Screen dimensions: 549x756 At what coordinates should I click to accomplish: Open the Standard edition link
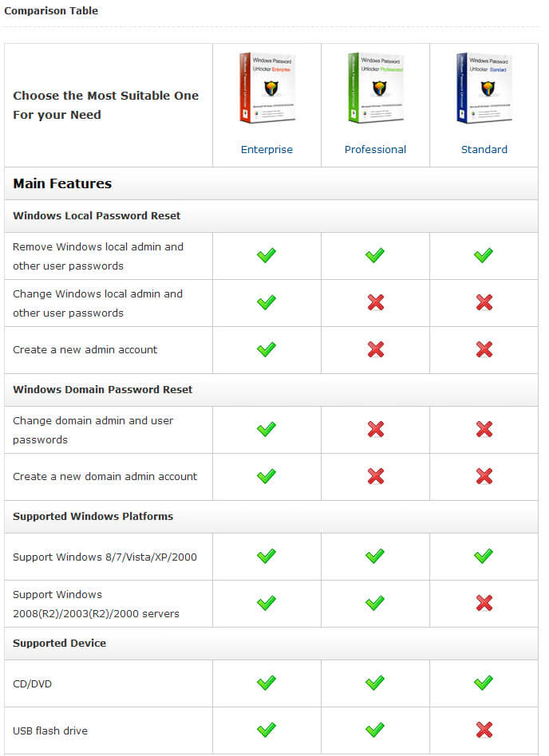[484, 149]
